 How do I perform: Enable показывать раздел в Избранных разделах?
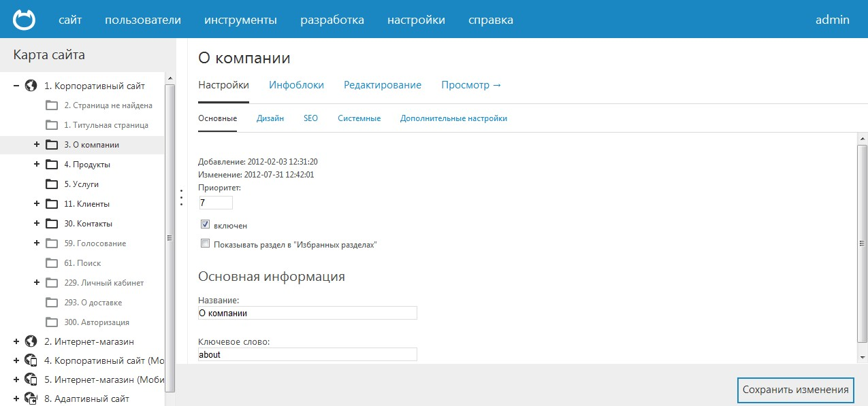[205, 243]
